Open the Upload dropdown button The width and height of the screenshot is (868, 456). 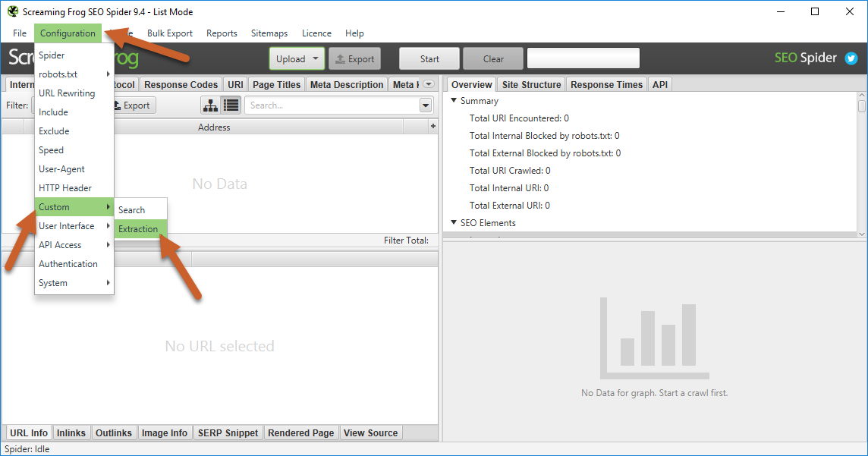(x=297, y=58)
